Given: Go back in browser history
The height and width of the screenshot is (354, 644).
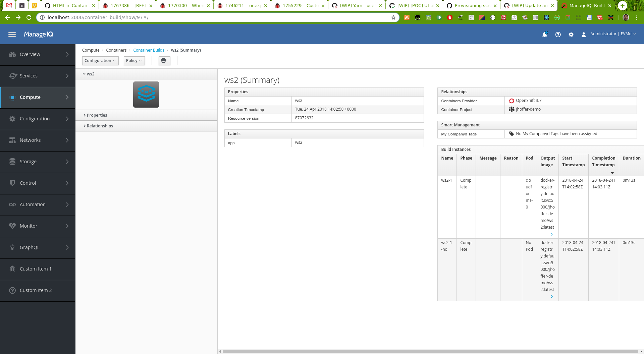Looking at the screenshot, I should tap(7, 17).
